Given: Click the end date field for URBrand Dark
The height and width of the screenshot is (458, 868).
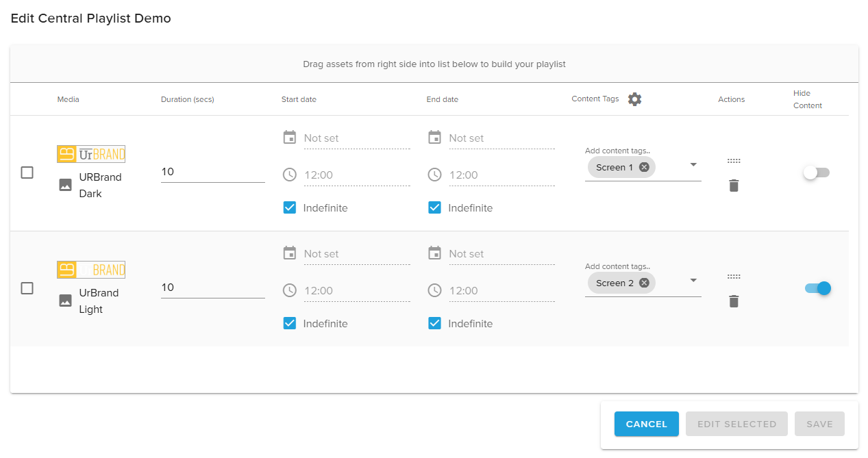Looking at the screenshot, I should [x=501, y=138].
